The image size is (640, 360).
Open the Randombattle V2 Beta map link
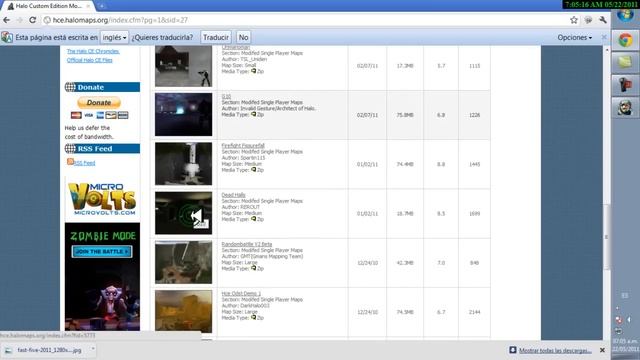point(247,244)
